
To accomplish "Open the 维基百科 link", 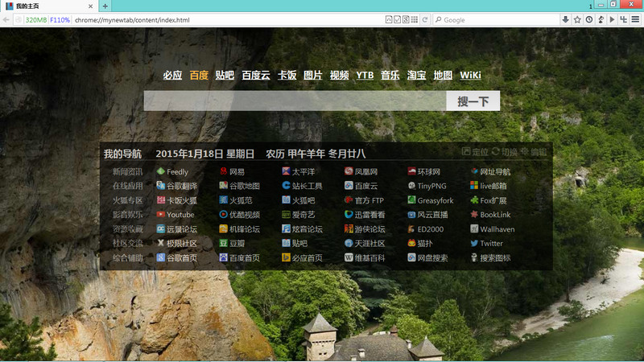I will point(365,257).
